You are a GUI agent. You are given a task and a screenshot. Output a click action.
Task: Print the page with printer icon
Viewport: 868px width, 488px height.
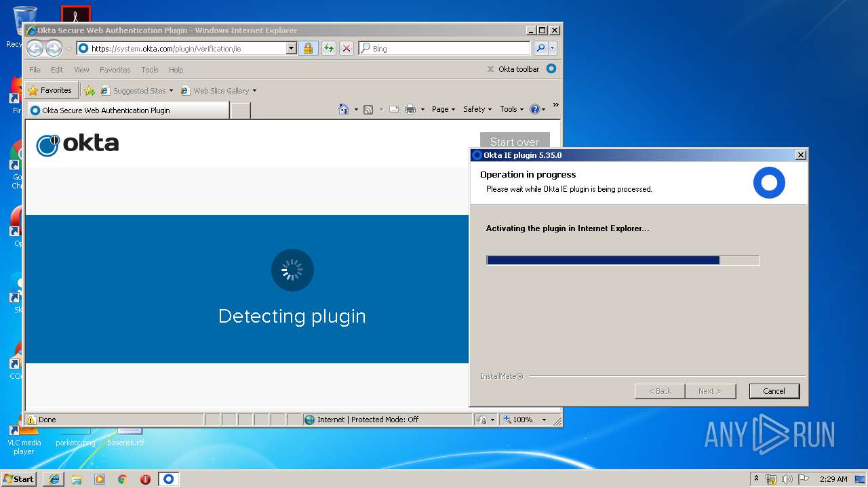pyautogui.click(x=410, y=109)
